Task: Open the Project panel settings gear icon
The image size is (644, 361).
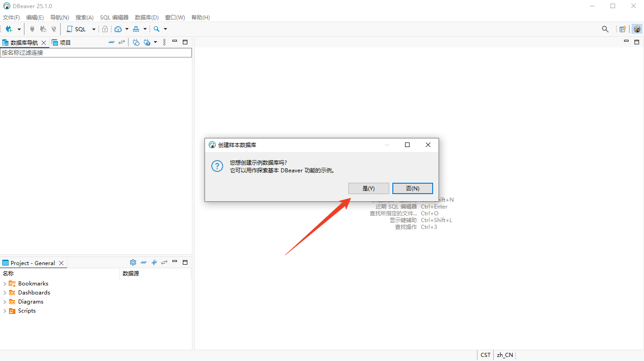Action: coord(133,262)
